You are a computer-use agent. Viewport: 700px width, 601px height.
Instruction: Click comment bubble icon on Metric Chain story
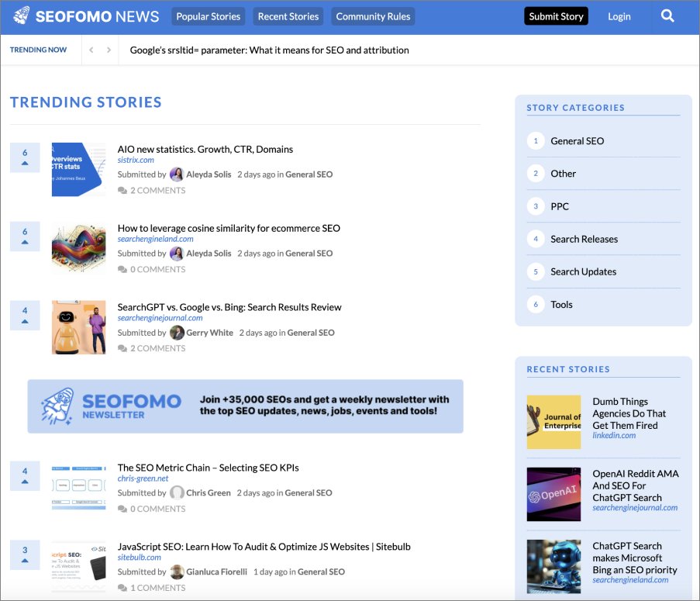(122, 509)
